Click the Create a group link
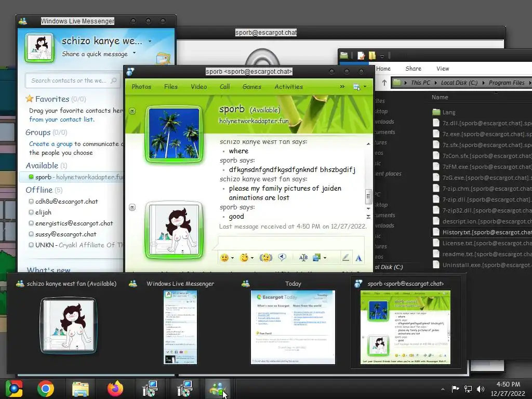Screen dimensions: 532x399 pyautogui.click(x=50, y=144)
